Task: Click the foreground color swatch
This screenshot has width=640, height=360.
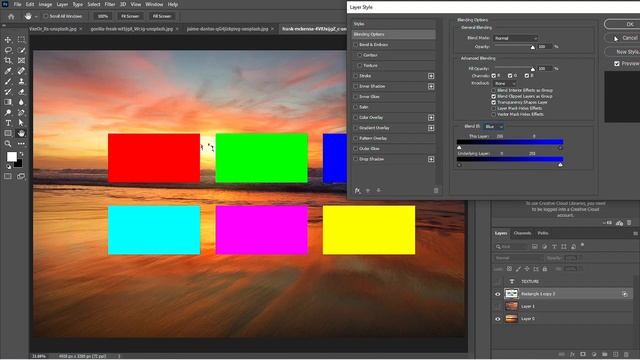Action: point(12,157)
